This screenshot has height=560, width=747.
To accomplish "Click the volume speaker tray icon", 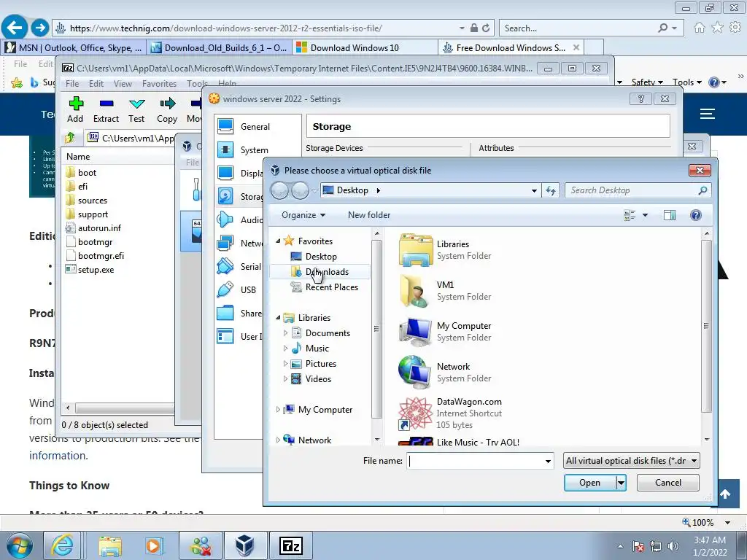I will point(673,546).
